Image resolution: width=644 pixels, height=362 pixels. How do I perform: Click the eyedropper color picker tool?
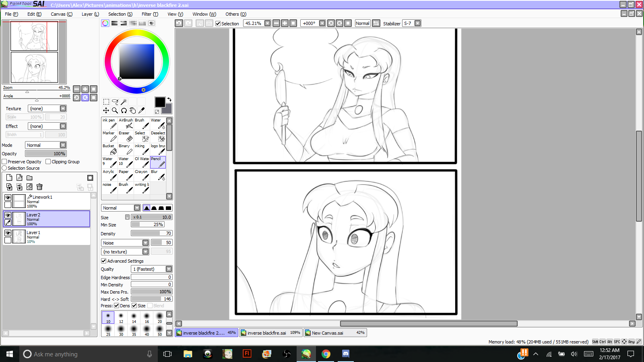pyautogui.click(x=142, y=111)
